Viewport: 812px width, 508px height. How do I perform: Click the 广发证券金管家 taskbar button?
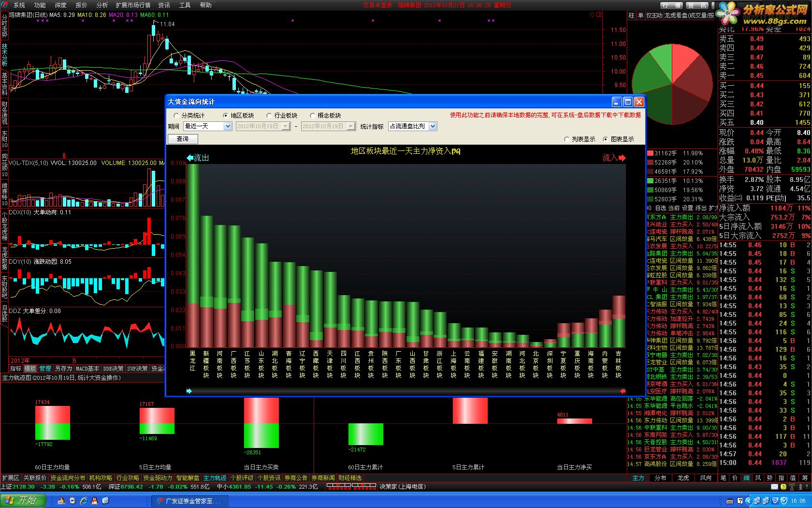(190, 501)
